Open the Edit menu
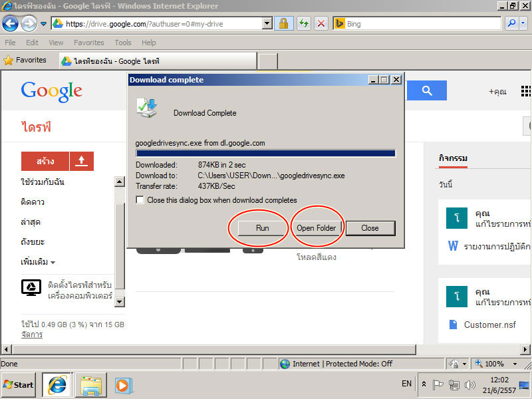The width and height of the screenshot is (532, 399). click(x=32, y=43)
